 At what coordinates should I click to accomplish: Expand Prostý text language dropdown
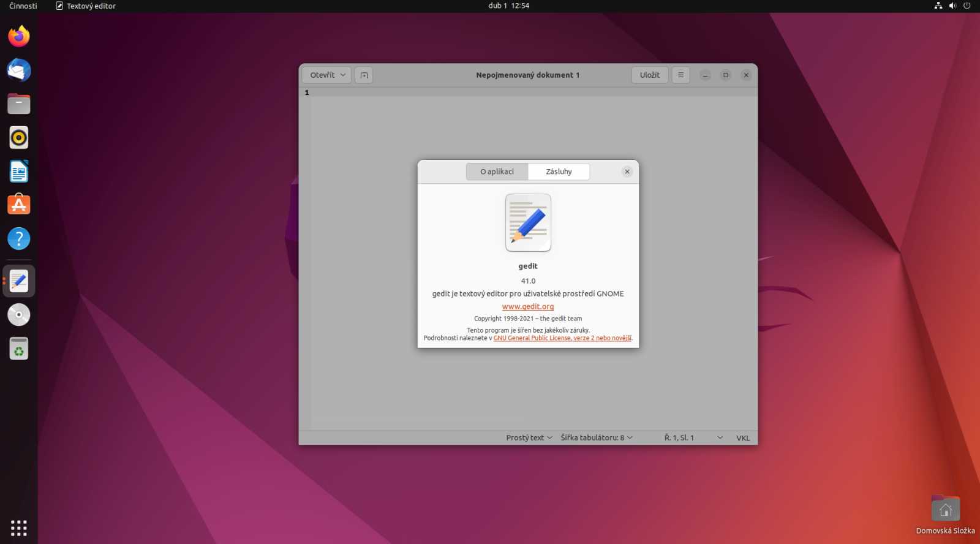[x=529, y=437]
